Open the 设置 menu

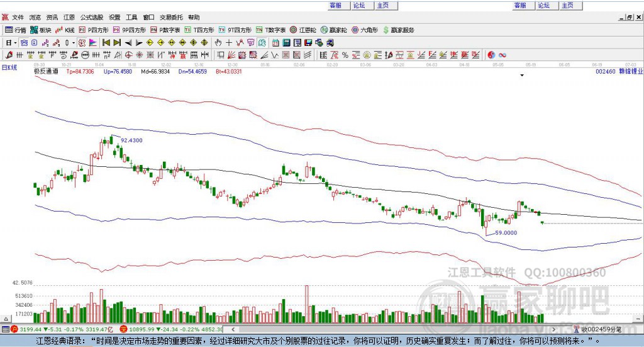coord(114,17)
